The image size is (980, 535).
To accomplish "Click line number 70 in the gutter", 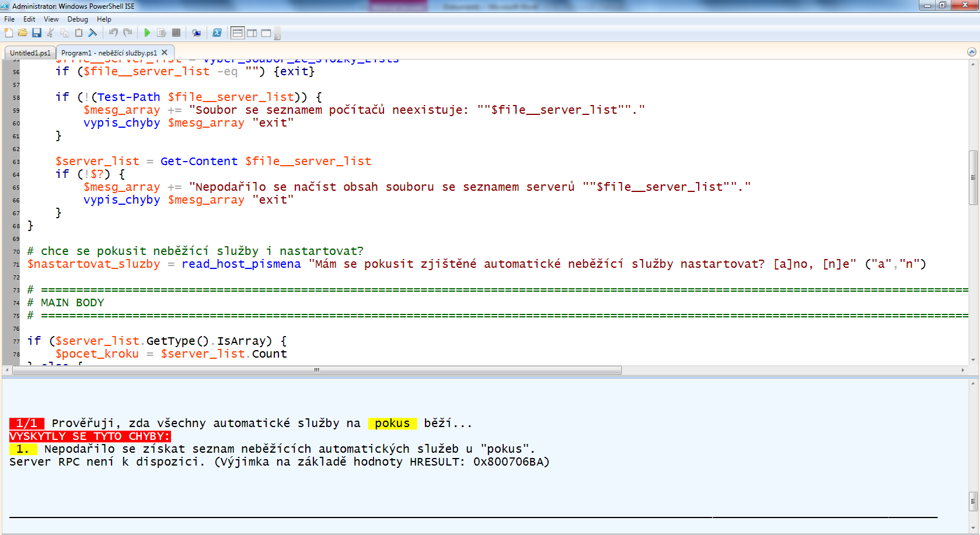I will coord(16,251).
